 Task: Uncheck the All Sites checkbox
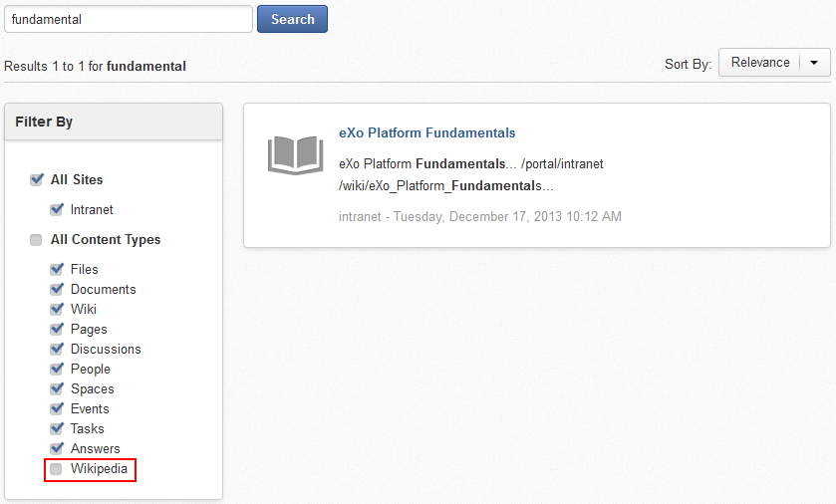pyautogui.click(x=36, y=179)
